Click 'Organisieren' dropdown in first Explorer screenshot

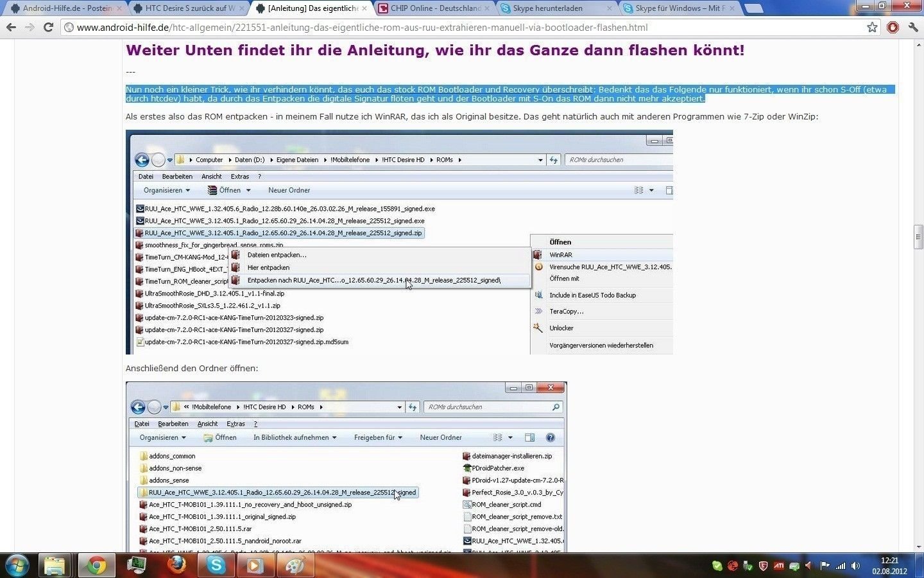167,190
